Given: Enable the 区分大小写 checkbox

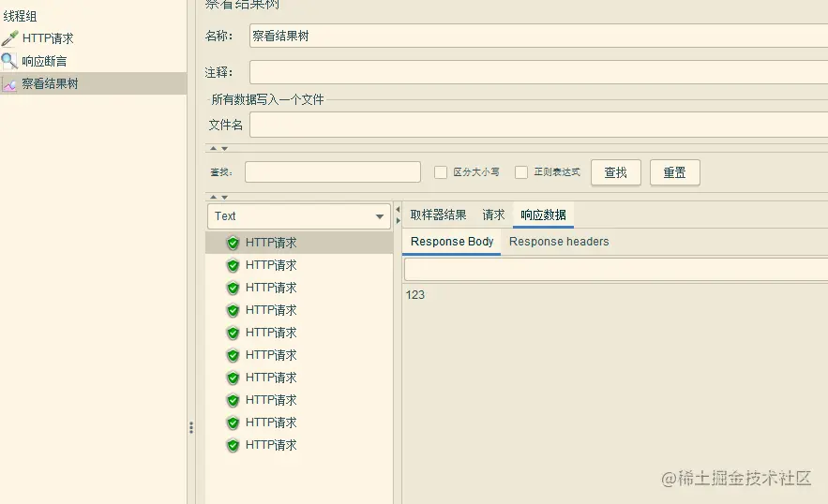Looking at the screenshot, I should (x=441, y=172).
